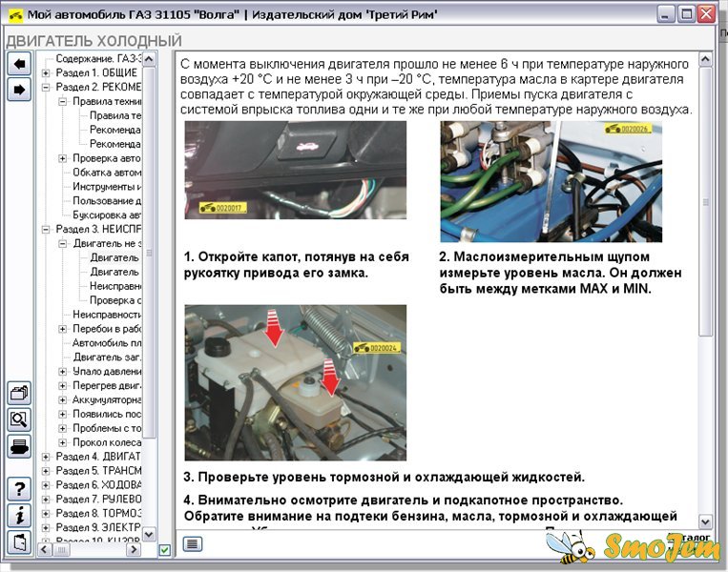The height and width of the screenshot is (572, 728).
Task: Open the info 'i' icon
Action: (19, 516)
